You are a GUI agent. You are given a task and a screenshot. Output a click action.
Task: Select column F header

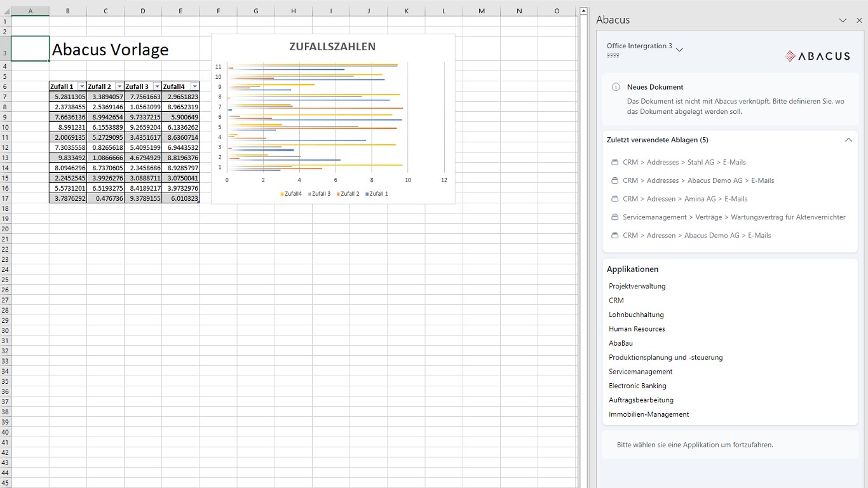click(x=218, y=11)
